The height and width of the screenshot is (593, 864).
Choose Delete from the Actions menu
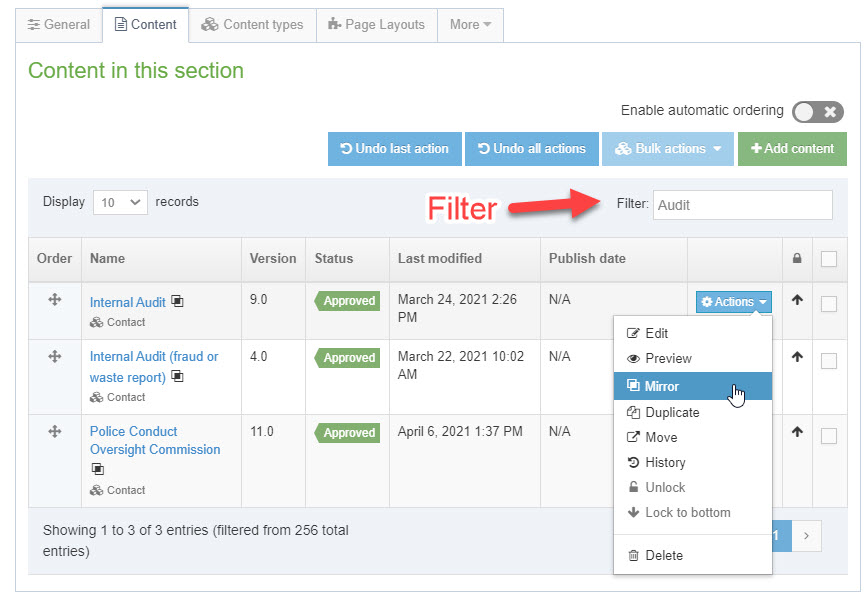click(x=693, y=556)
